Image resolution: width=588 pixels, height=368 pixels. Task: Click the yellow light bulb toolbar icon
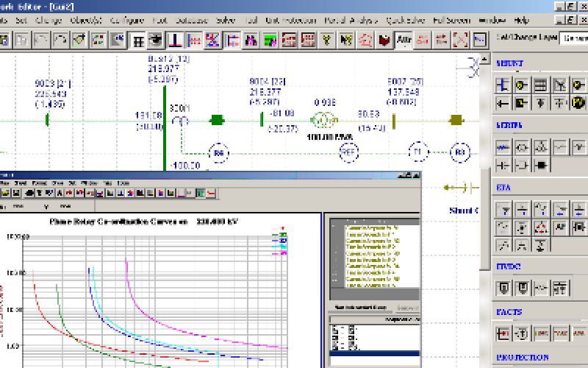pos(326,40)
